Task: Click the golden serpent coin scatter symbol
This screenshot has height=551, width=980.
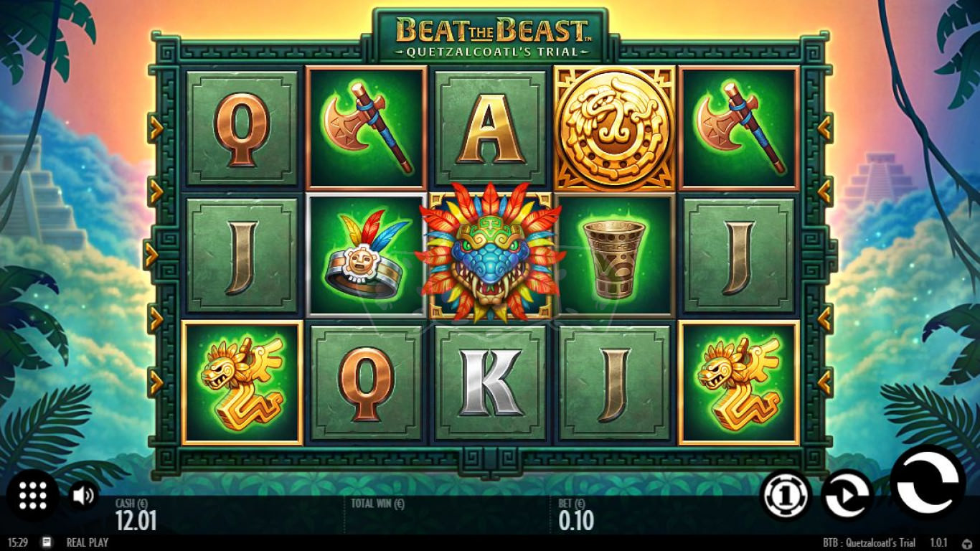Action: pos(614,128)
